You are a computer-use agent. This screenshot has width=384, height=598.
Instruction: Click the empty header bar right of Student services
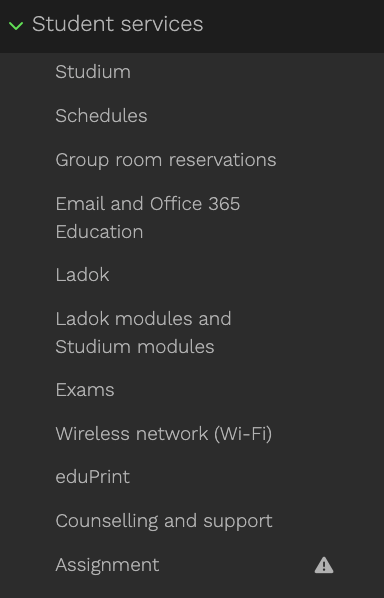pos(294,26)
